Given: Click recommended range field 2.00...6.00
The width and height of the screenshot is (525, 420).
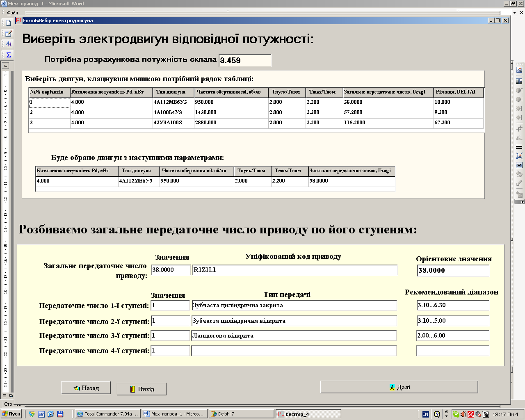Looking at the screenshot, I should pos(453,336).
